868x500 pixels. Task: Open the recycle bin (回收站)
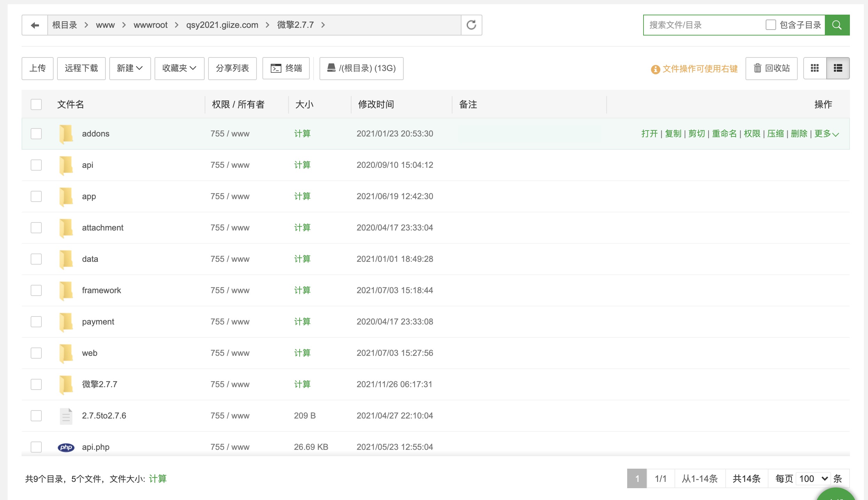(x=772, y=68)
